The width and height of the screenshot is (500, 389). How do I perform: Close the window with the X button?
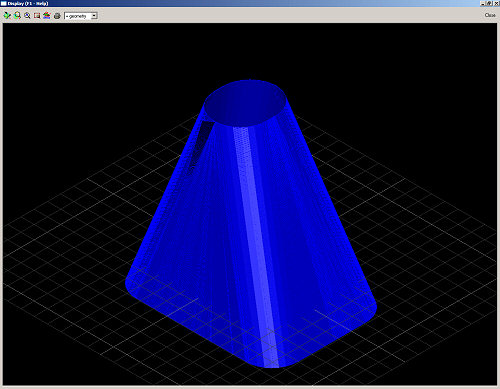[495, 3]
